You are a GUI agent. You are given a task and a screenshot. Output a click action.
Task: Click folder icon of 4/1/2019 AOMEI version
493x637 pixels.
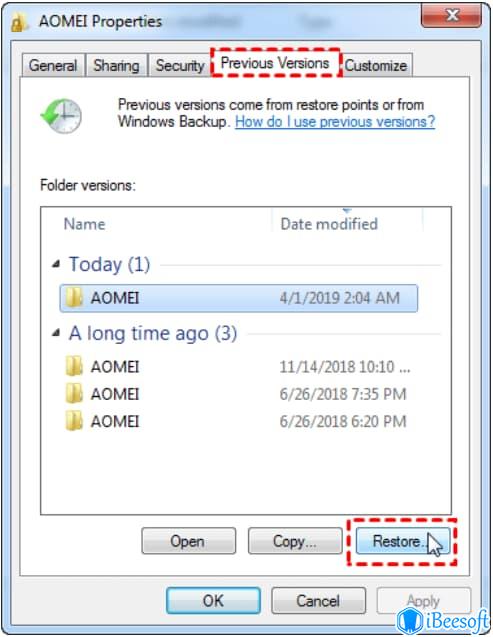(74, 298)
